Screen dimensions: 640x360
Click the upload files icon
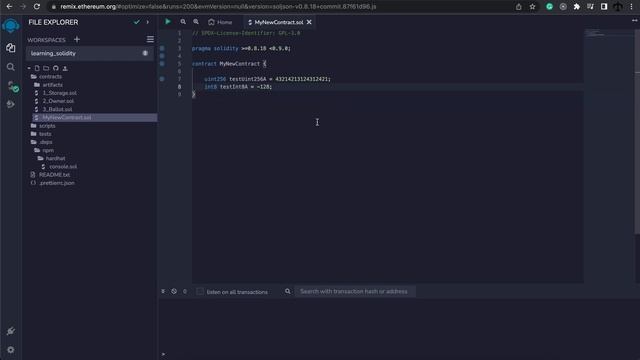click(65, 68)
